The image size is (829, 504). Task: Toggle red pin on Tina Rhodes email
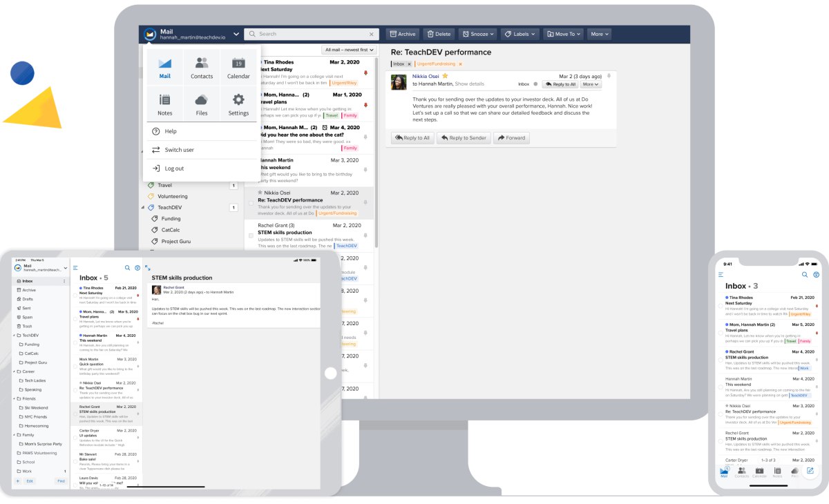pyautogui.click(x=366, y=73)
